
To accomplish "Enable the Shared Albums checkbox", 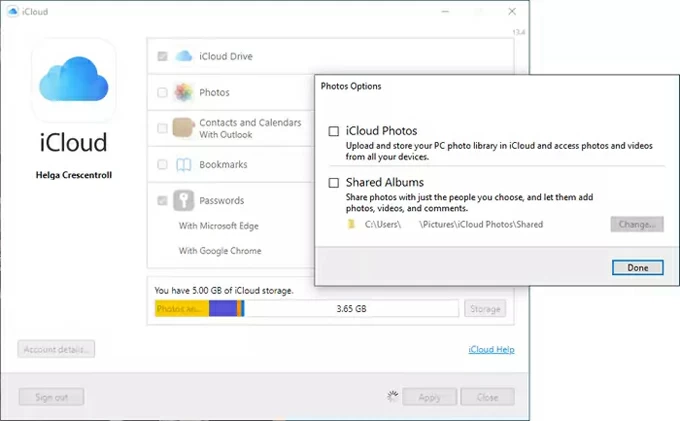I will pyautogui.click(x=334, y=183).
